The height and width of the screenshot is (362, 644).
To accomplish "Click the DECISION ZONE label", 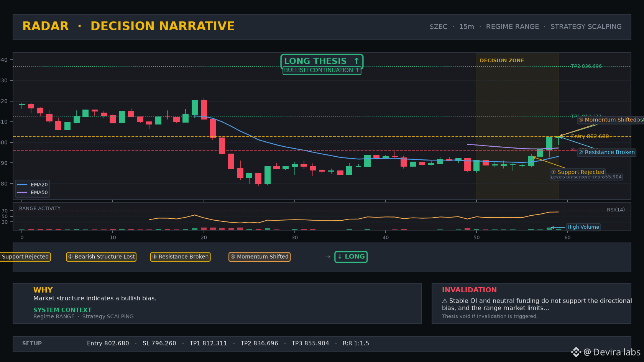I will [x=501, y=61].
